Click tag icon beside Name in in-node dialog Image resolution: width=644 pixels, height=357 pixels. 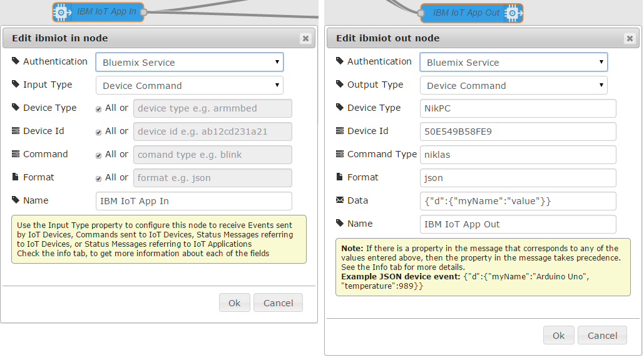16,200
